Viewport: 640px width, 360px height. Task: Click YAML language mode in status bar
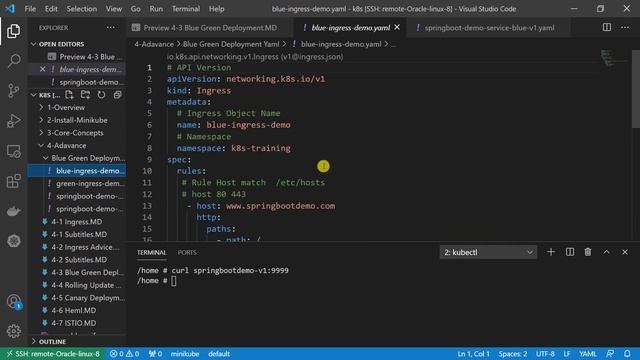click(588, 354)
